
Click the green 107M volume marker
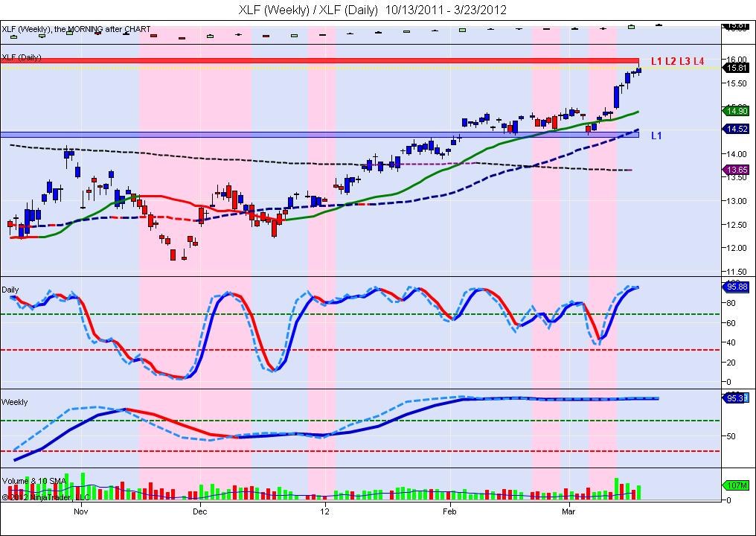click(737, 485)
